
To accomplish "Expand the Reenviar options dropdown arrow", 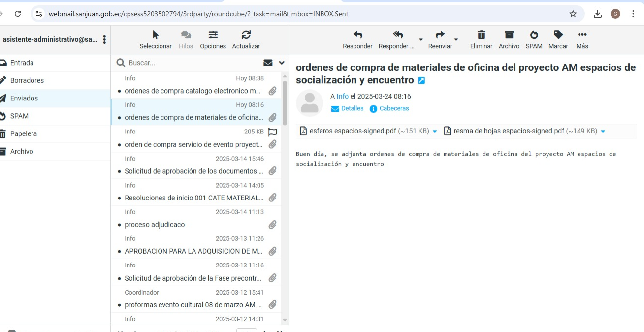I will click(x=456, y=39).
